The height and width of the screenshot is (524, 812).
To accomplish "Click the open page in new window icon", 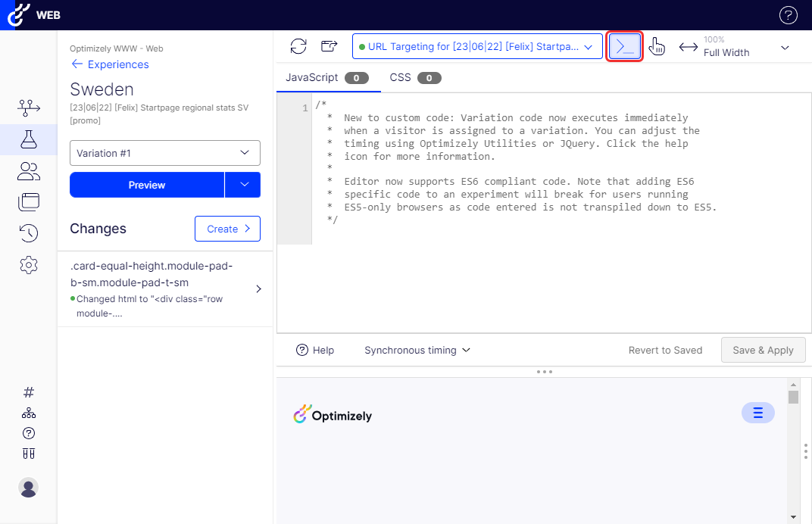I will [x=329, y=47].
